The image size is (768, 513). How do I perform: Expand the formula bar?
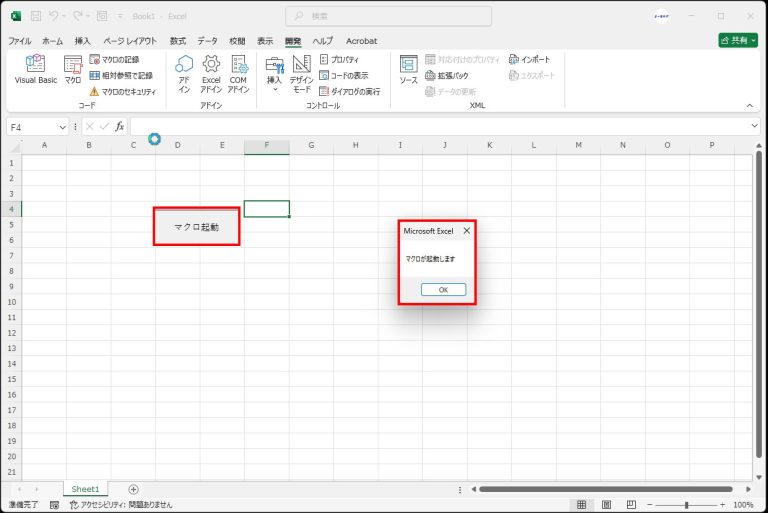pyautogui.click(x=755, y=127)
